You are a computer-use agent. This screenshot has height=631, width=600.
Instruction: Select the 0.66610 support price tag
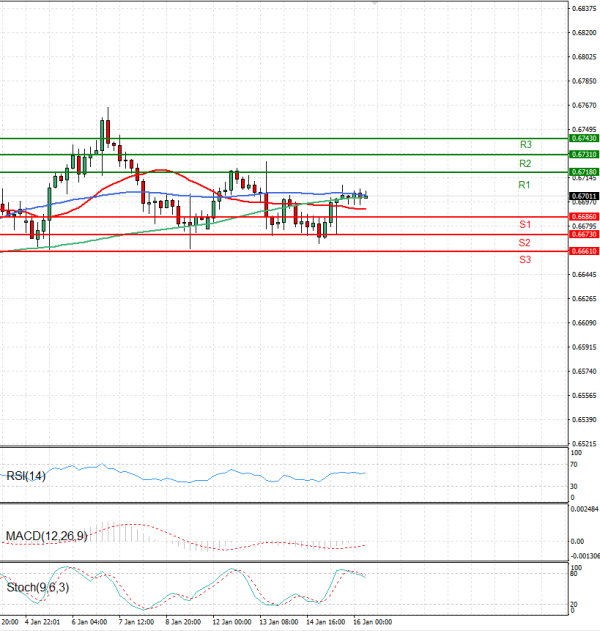point(584,251)
